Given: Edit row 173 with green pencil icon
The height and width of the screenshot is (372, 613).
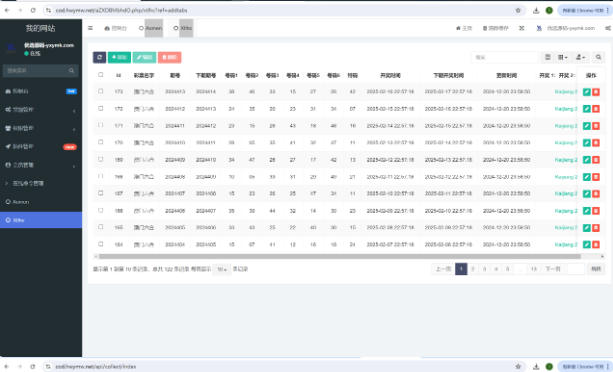Looking at the screenshot, I should 587,92.
